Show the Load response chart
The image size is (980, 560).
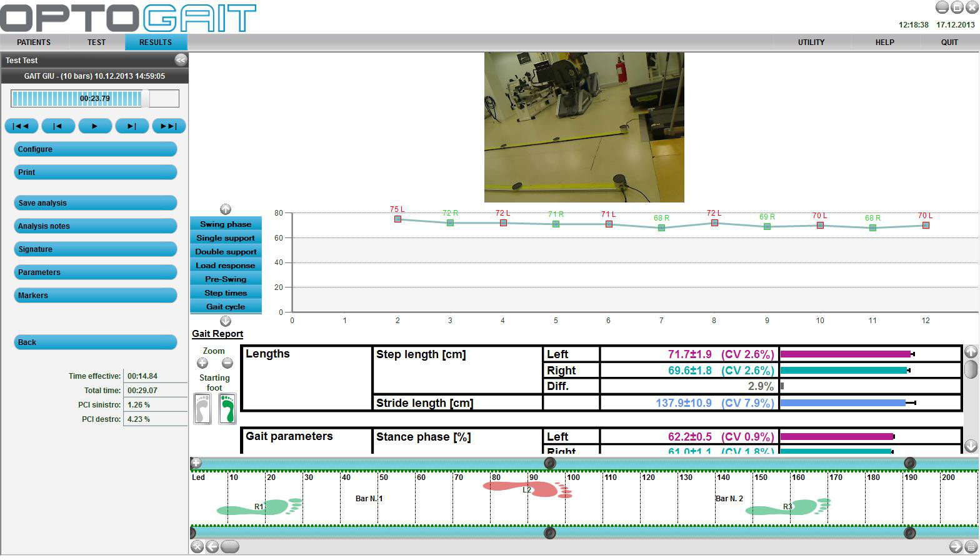pyautogui.click(x=226, y=266)
